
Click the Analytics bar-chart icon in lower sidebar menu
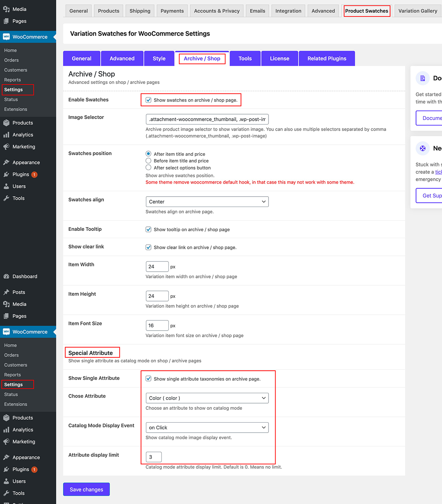[x=6, y=430]
